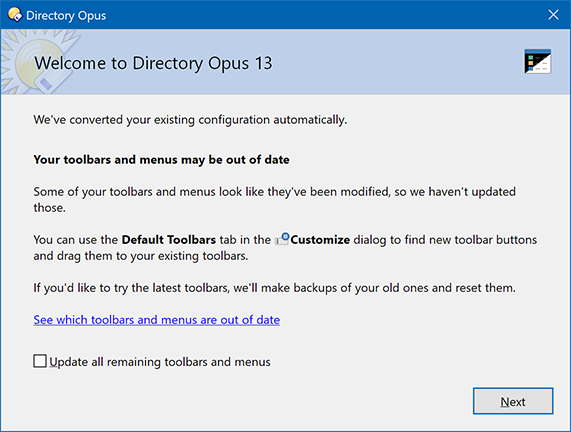The height and width of the screenshot is (432, 571).
Task: Click the 'Some of your toolbars and menus' paragraph
Action: click(x=274, y=200)
